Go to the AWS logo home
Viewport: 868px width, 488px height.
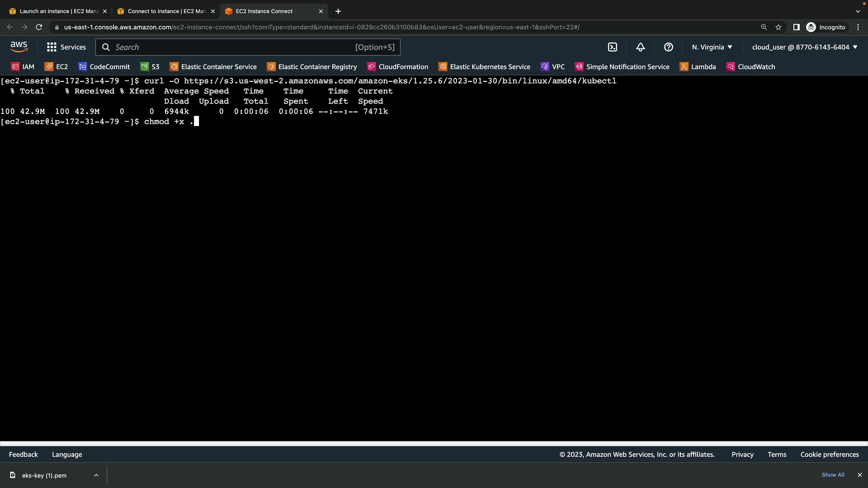tap(19, 47)
